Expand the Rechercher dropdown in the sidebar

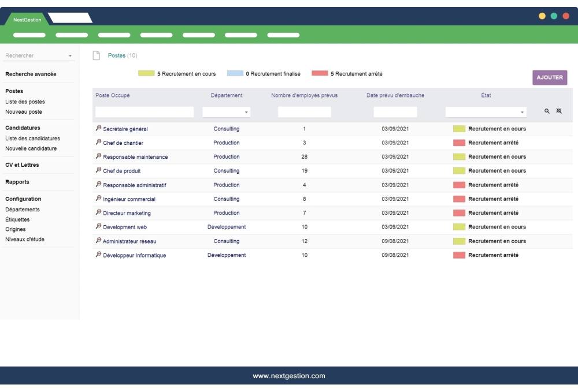coord(70,55)
